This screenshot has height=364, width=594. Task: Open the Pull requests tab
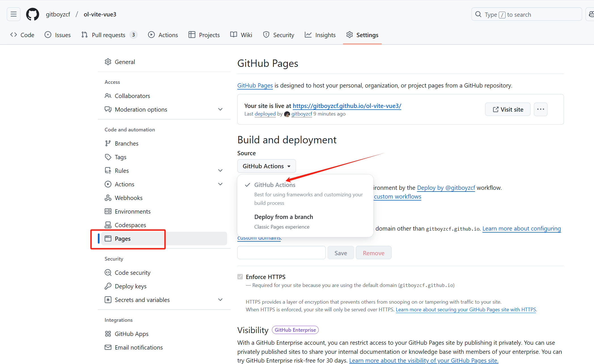[x=109, y=35]
